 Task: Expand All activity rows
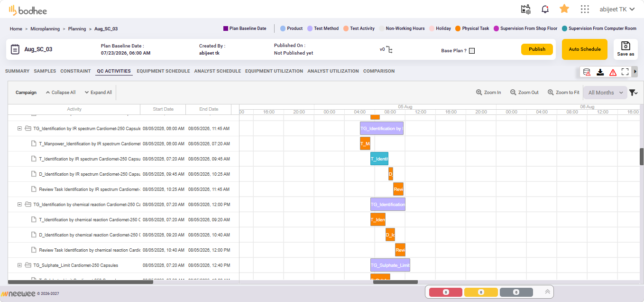98,93
